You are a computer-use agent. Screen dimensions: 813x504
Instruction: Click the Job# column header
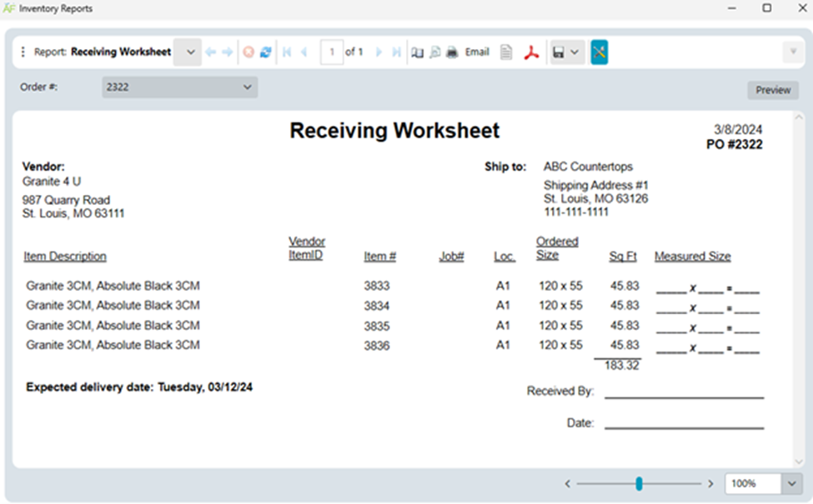(x=451, y=257)
